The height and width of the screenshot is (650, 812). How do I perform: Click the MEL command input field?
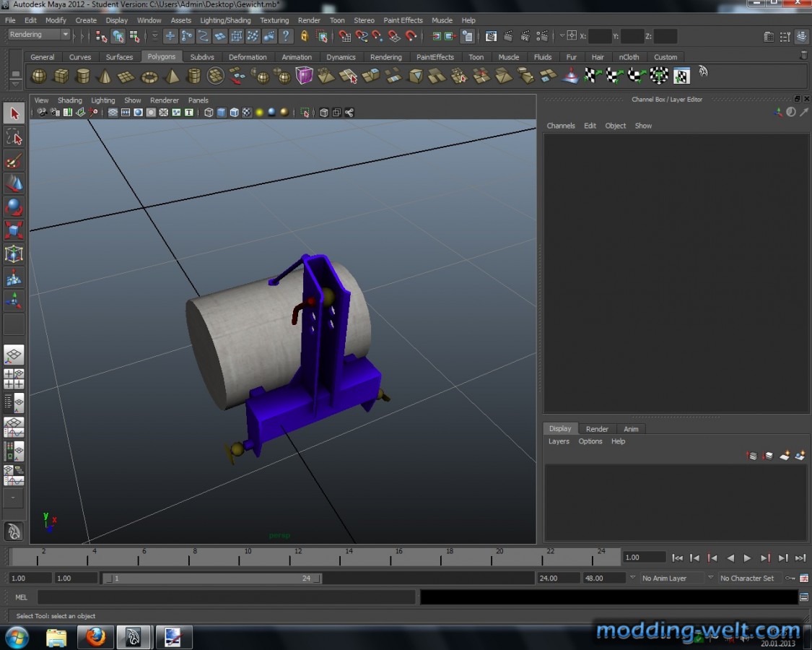227,597
